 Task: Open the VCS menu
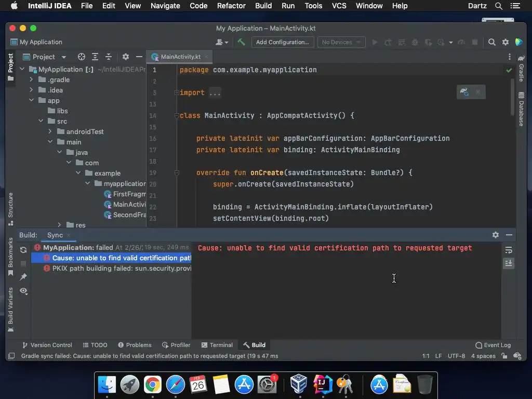[339, 6]
